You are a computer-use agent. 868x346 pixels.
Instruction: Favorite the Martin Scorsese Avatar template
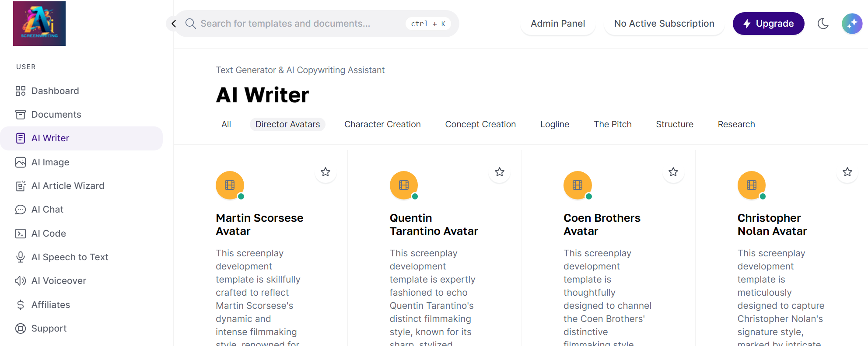tap(325, 172)
